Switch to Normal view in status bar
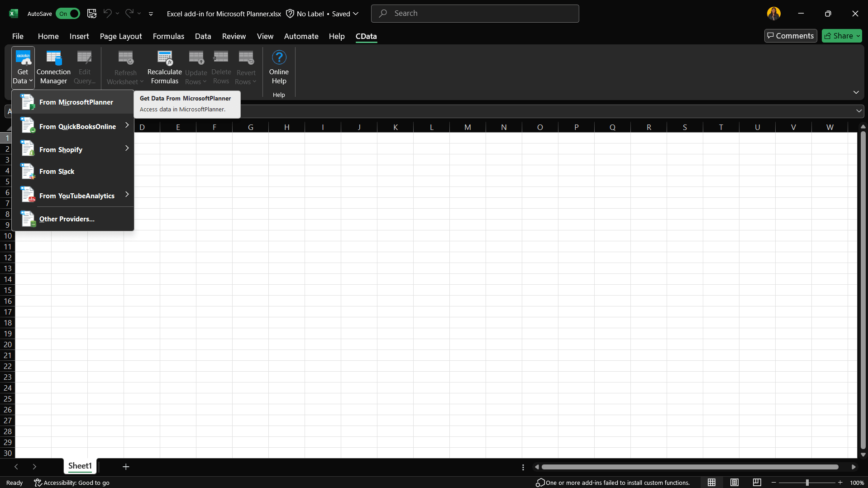The image size is (868, 488). click(x=711, y=483)
